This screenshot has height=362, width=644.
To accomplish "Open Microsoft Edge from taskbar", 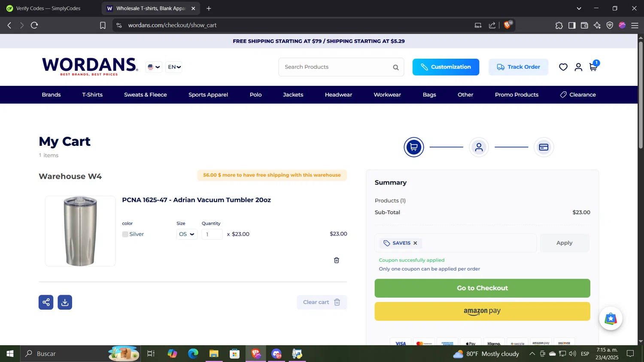I will [x=193, y=354].
